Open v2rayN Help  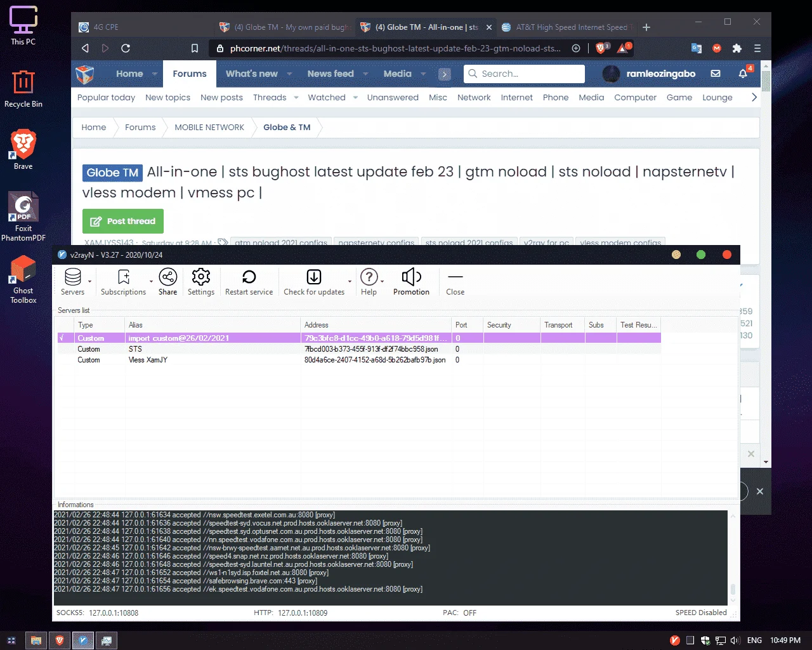pos(369,282)
